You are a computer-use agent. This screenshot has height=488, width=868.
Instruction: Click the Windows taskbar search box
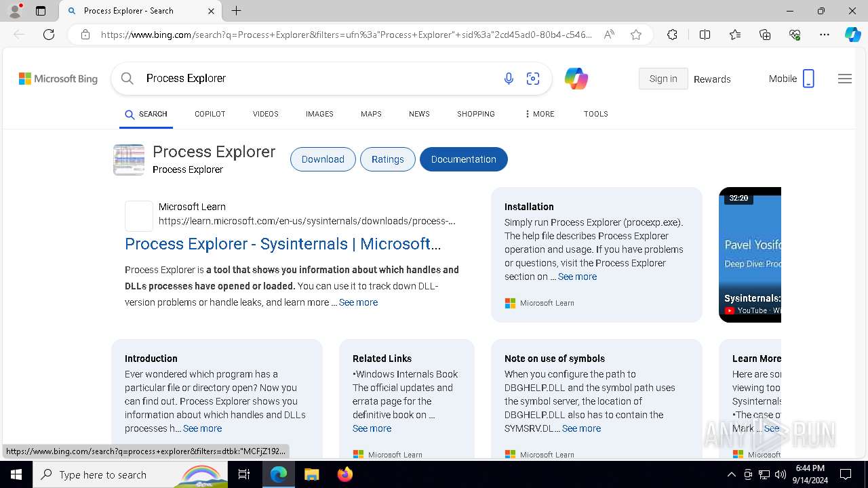[x=130, y=474]
